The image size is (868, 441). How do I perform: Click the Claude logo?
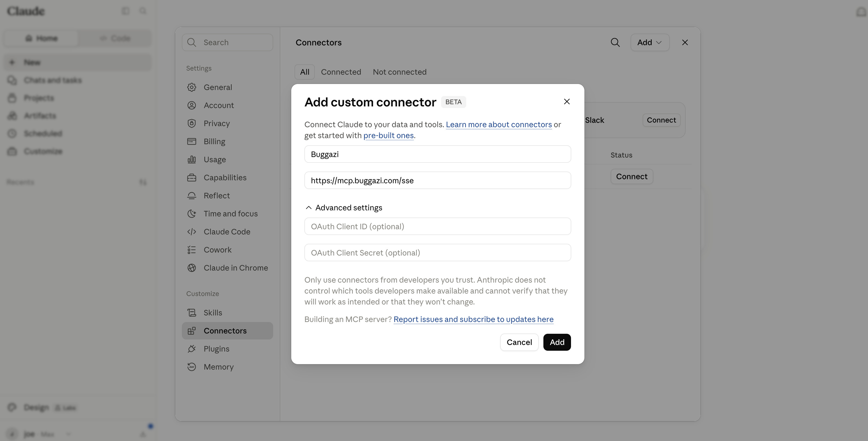point(26,11)
